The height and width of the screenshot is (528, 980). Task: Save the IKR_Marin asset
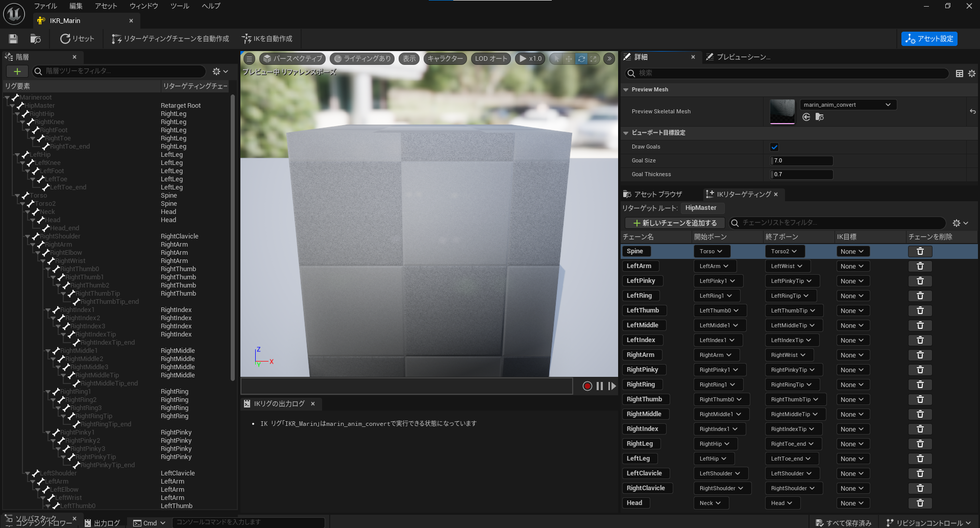coord(13,39)
